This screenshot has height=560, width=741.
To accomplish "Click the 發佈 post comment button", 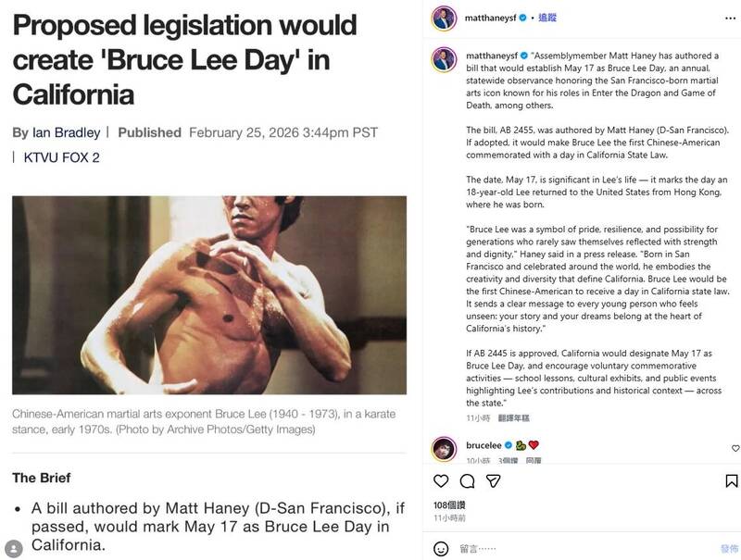I will [x=729, y=548].
